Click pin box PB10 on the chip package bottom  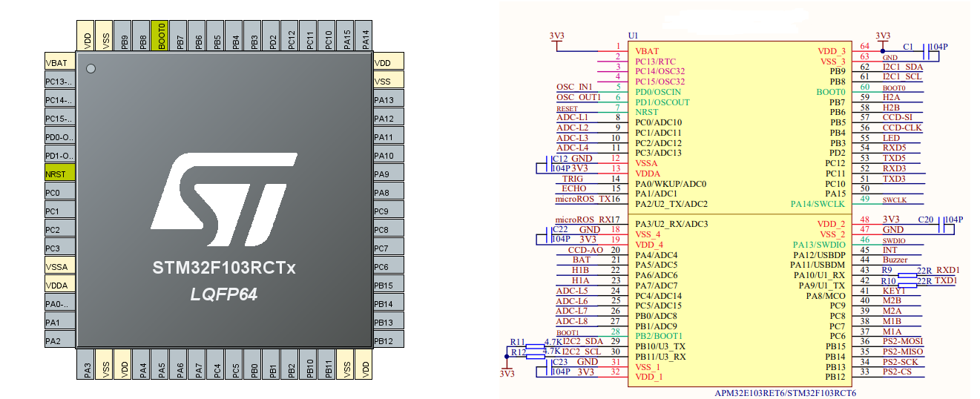click(x=309, y=366)
